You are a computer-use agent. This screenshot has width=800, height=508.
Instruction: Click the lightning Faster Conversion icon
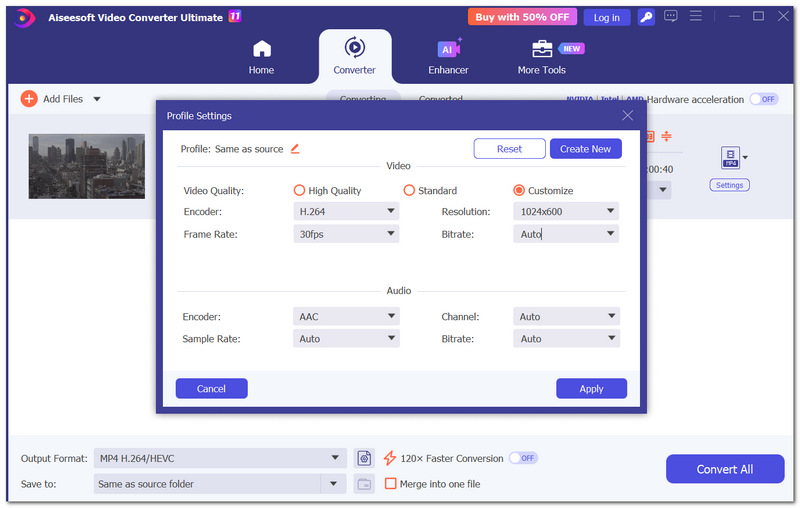point(390,458)
